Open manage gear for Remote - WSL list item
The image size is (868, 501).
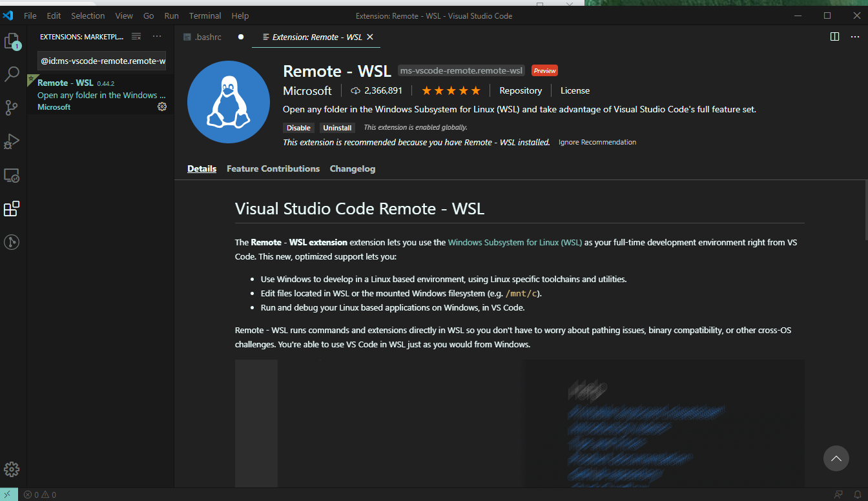(x=162, y=107)
